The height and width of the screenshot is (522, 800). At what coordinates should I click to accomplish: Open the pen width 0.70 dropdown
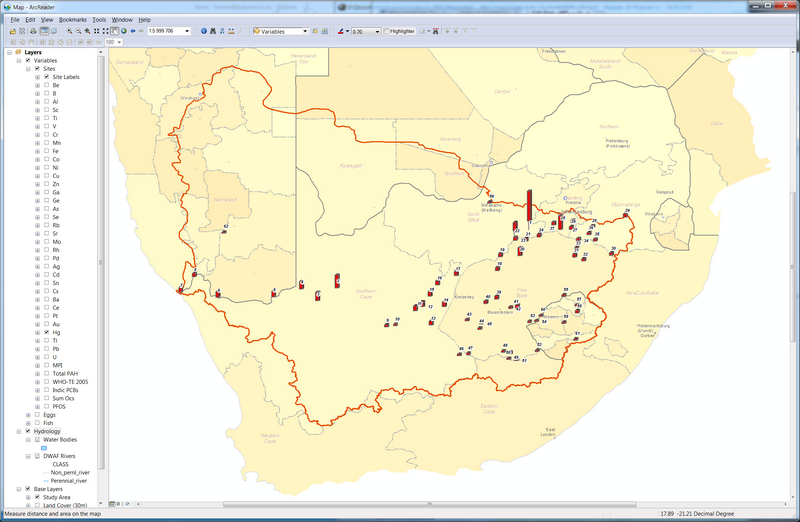pos(378,31)
